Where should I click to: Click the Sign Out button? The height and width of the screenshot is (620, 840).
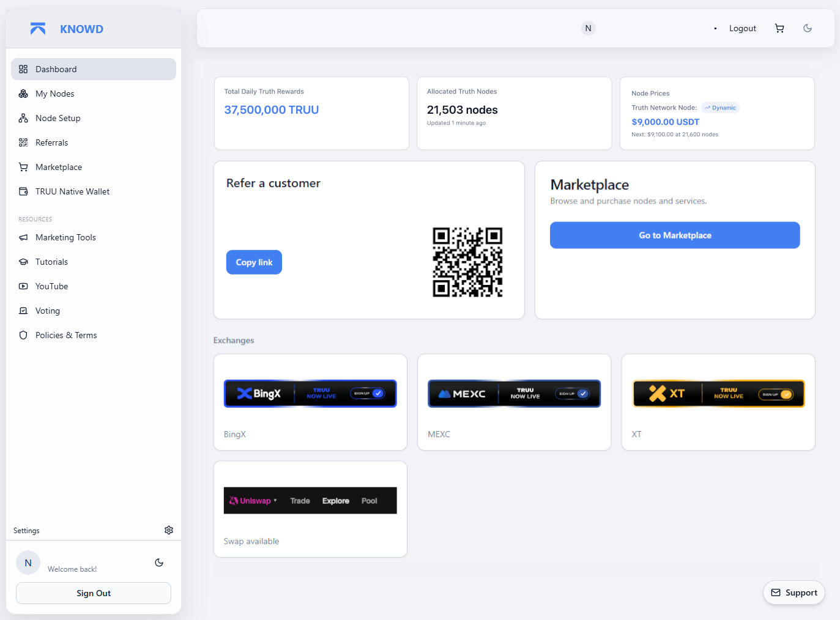pos(94,593)
